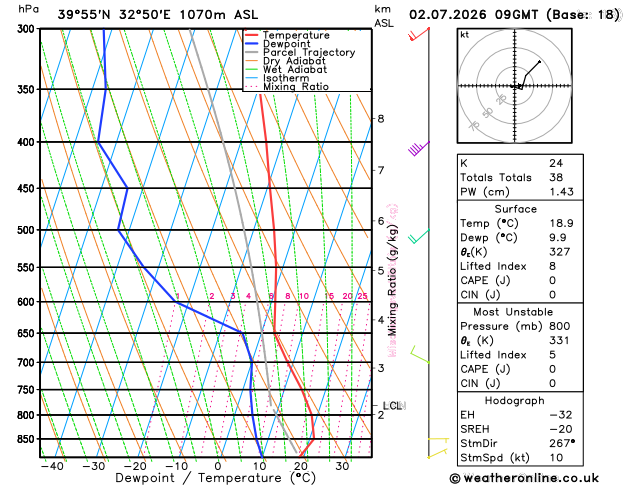The image size is (629, 486).
Task: Click the mixing ratio label 10 at 600 hPa
Action: click(x=304, y=296)
